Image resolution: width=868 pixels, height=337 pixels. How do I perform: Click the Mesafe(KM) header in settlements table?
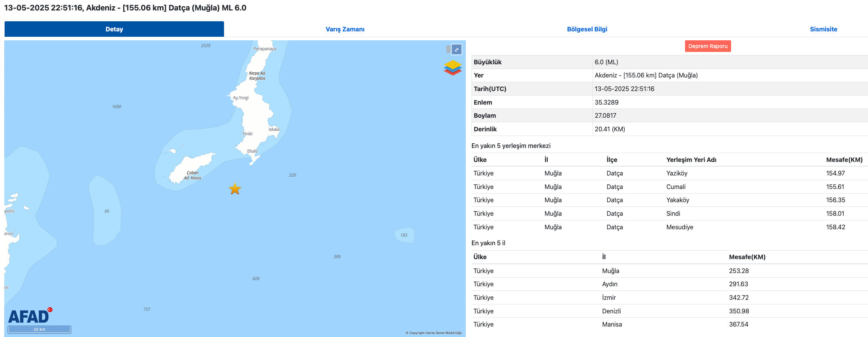coord(844,160)
